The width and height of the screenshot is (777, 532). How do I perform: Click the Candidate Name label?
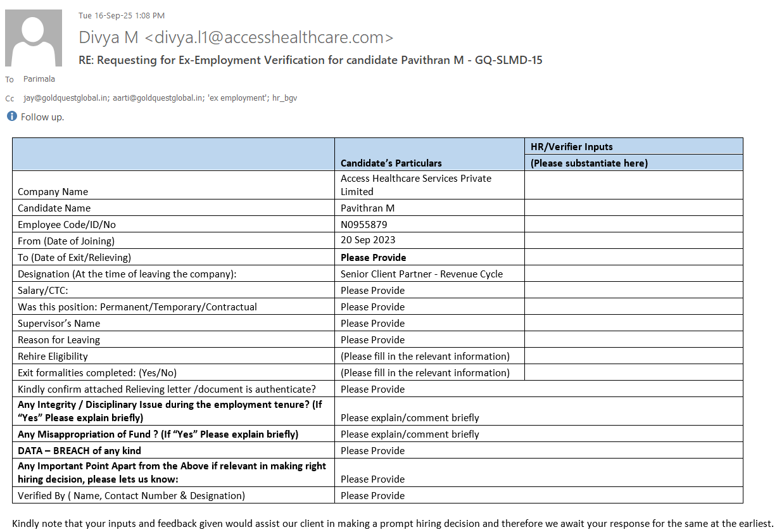(x=54, y=208)
